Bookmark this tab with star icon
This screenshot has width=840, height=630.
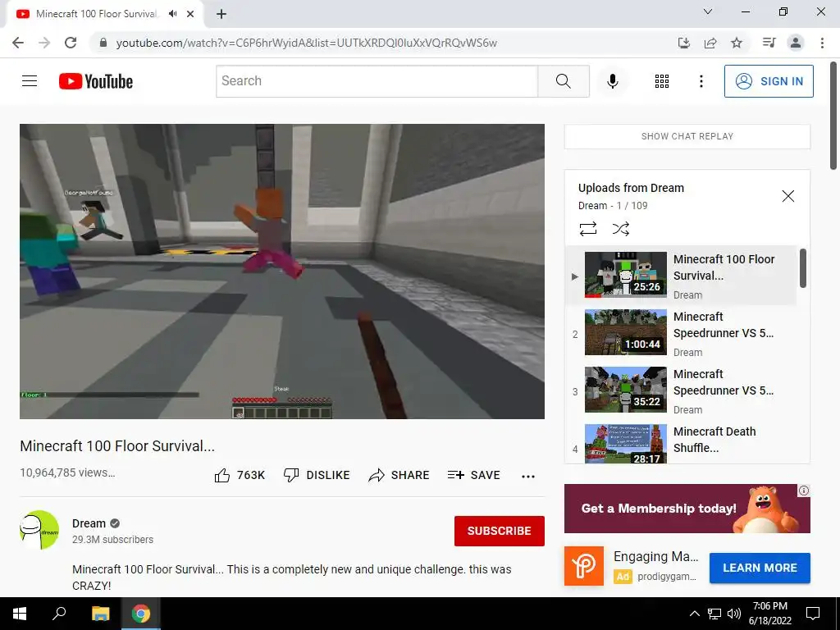737,43
